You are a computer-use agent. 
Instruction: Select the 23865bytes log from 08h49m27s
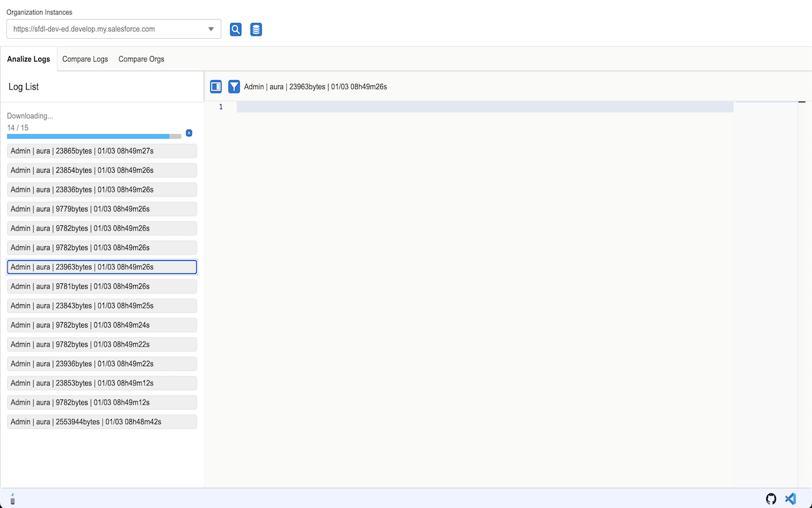(102, 151)
